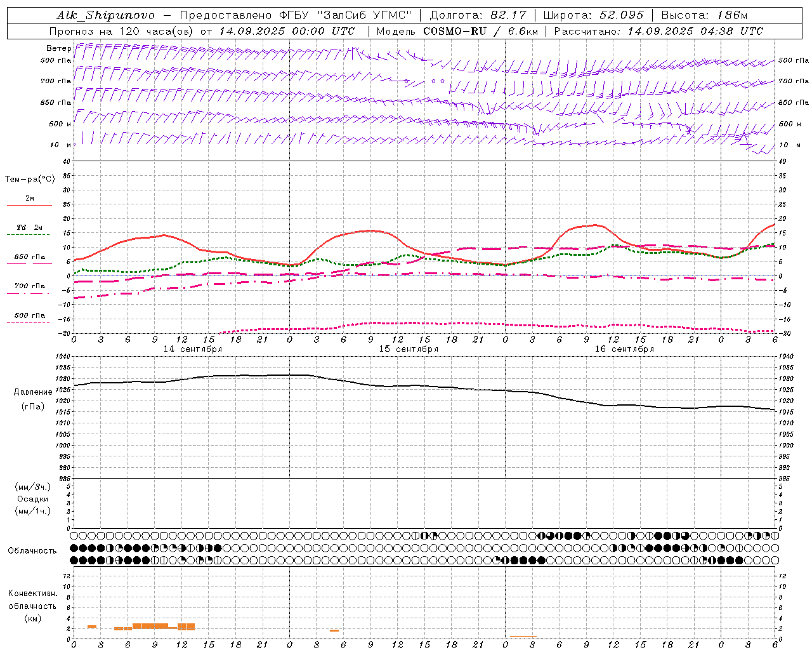The height and width of the screenshot is (650, 812).
Task: Click the Высота: 186м value
Action: pyautogui.click(x=704, y=16)
